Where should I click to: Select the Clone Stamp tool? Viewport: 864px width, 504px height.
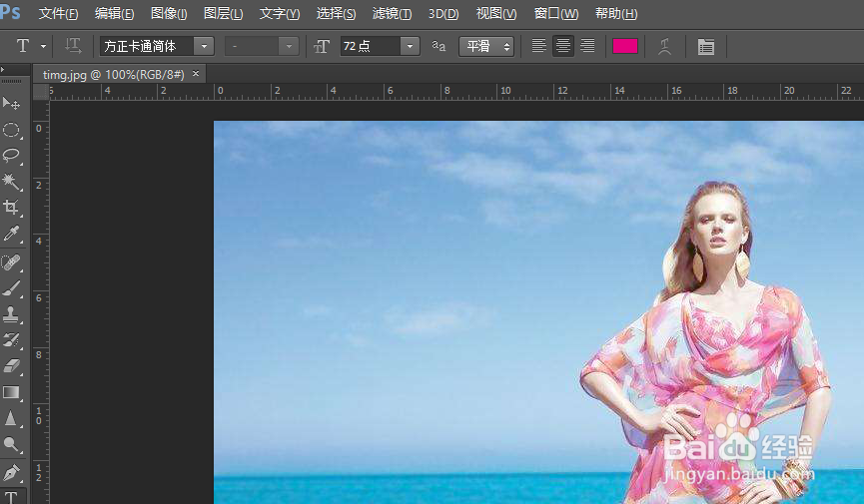[x=11, y=313]
